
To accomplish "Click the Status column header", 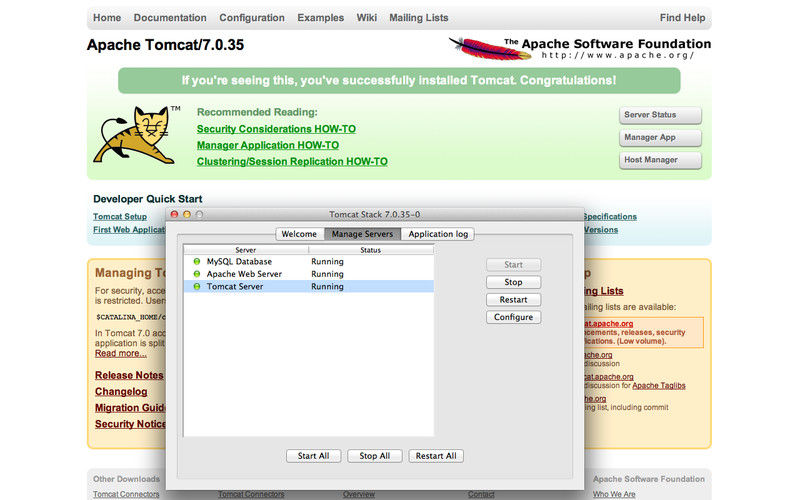I will pyautogui.click(x=371, y=250).
